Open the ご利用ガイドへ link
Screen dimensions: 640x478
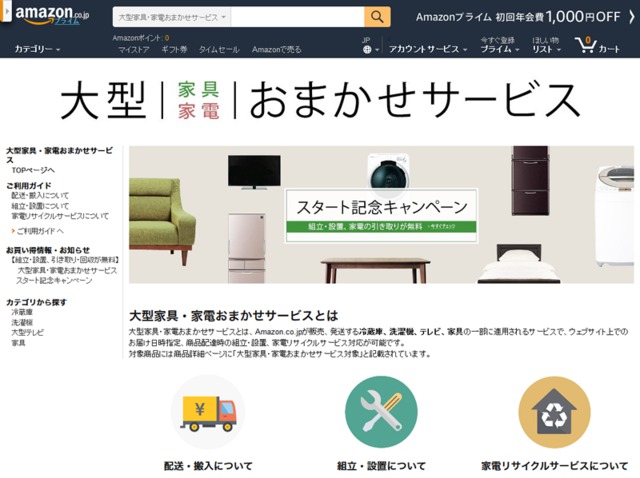(x=40, y=231)
